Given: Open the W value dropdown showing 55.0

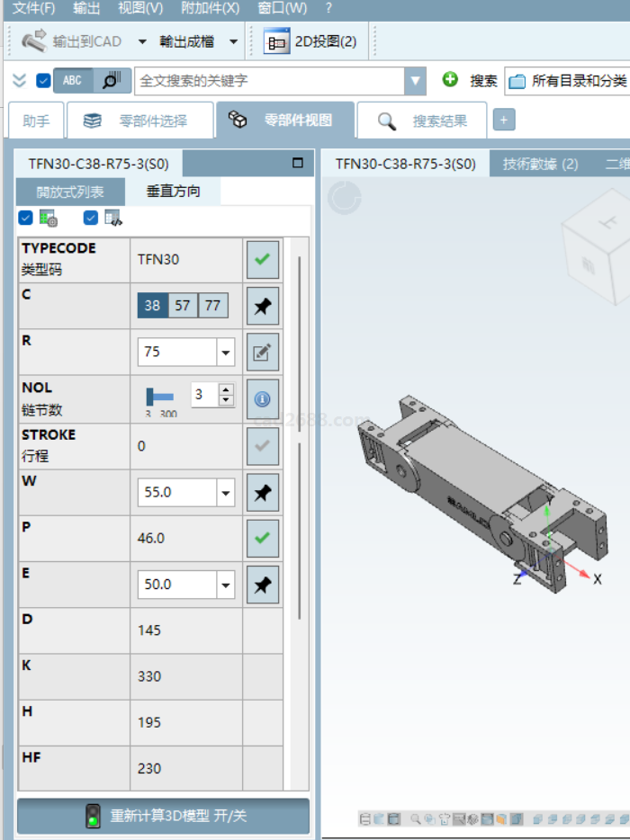Looking at the screenshot, I should point(225,492).
